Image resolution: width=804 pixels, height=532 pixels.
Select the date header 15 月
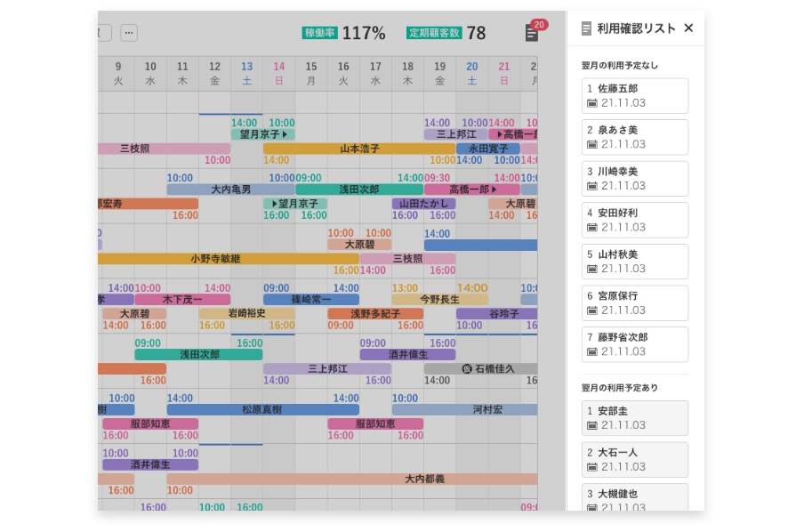click(x=311, y=73)
